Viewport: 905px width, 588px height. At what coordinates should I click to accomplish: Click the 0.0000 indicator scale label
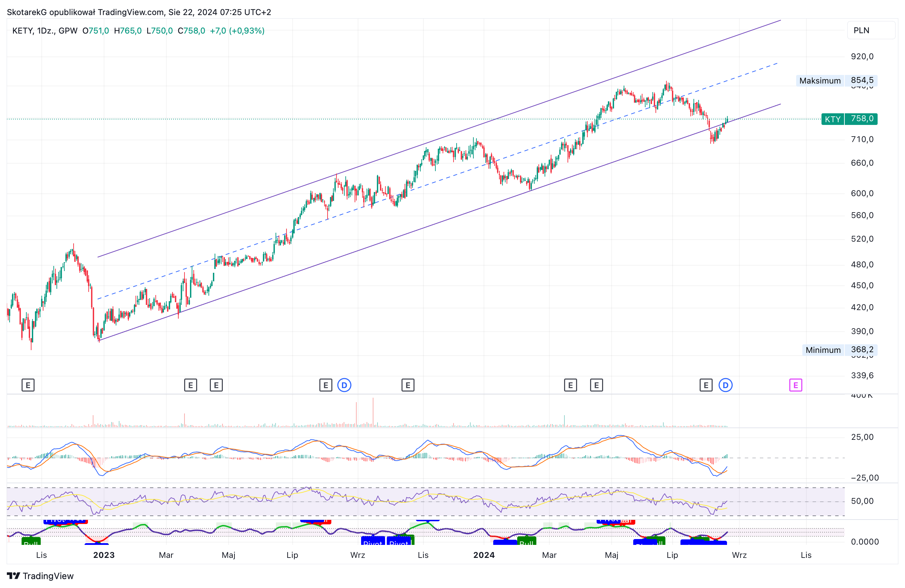[x=865, y=542]
